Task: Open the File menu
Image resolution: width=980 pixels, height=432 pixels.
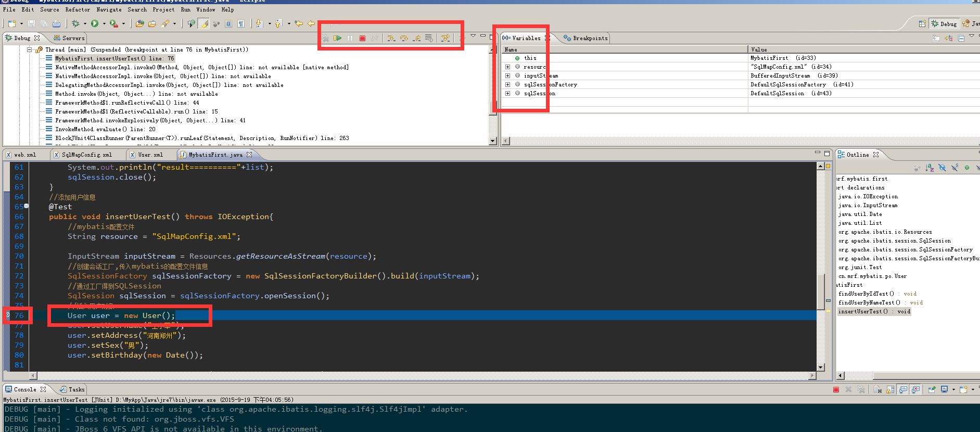Action: pos(9,9)
